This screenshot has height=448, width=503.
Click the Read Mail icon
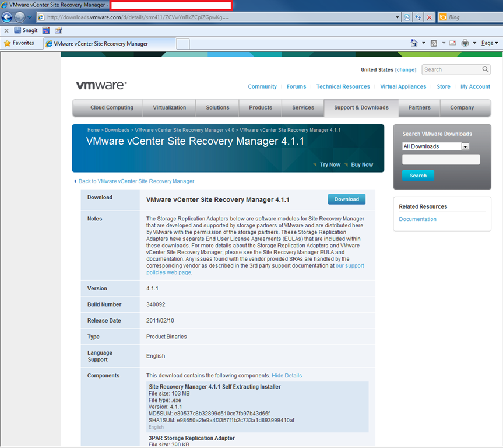(453, 43)
